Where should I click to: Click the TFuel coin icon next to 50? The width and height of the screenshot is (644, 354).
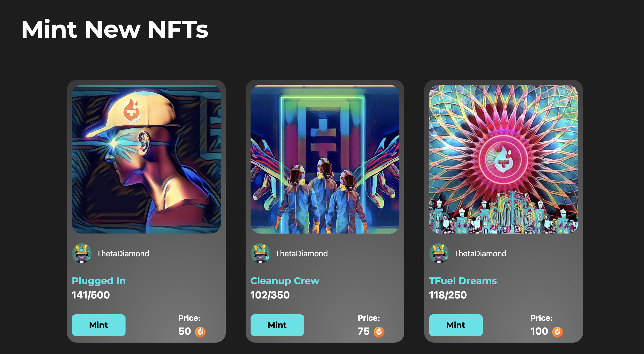pos(200,332)
